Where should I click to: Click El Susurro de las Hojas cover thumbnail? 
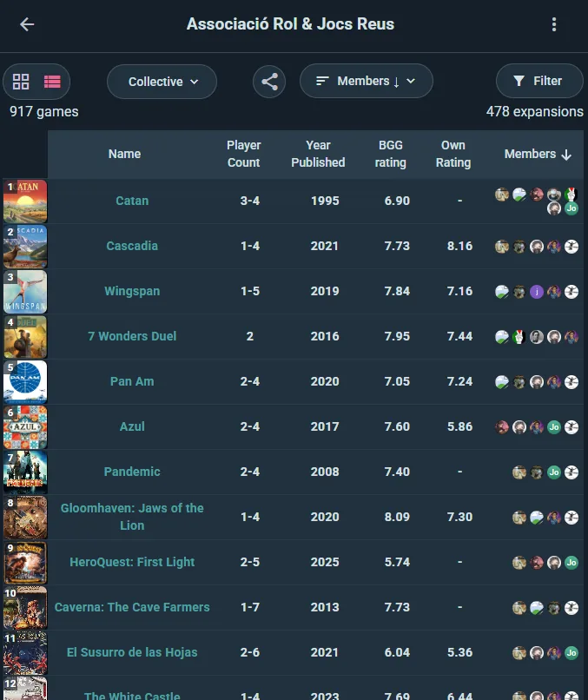[x=25, y=653]
